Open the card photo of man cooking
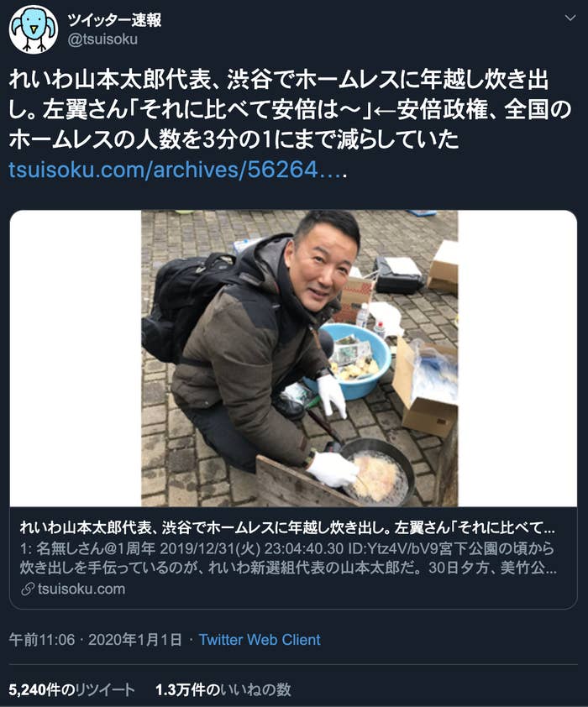This screenshot has width=588, height=707. point(299,359)
